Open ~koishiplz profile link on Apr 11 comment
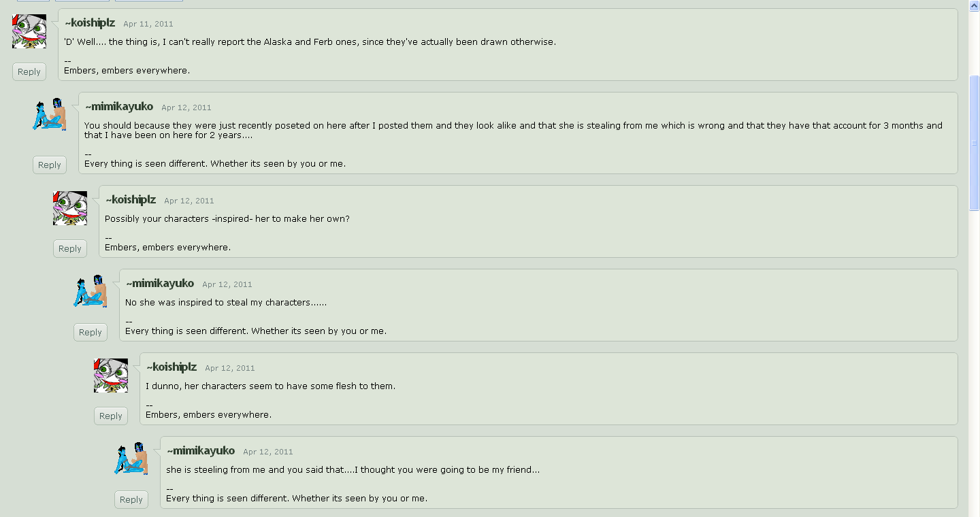Viewport: 980px width, 517px height. point(90,23)
